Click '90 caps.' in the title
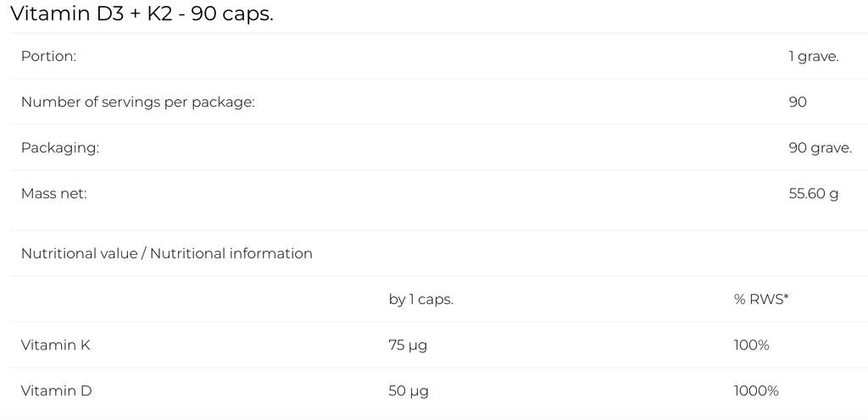 232,14
